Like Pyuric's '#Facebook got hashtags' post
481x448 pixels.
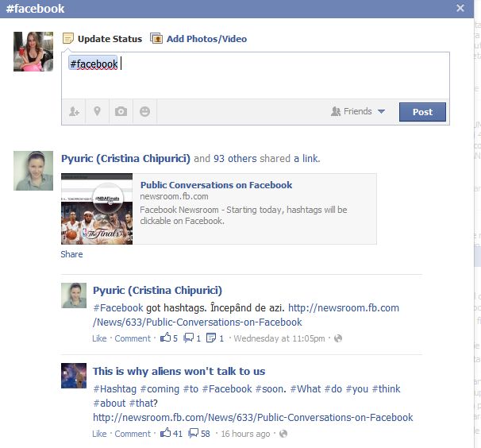[99, 338]
